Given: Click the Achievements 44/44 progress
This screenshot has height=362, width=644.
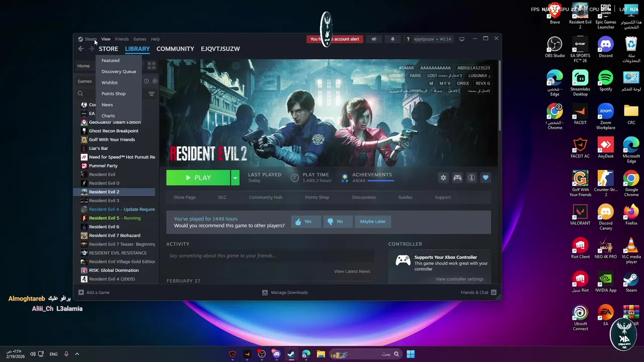Looking at the screenshot, I should tap(367, 177).
